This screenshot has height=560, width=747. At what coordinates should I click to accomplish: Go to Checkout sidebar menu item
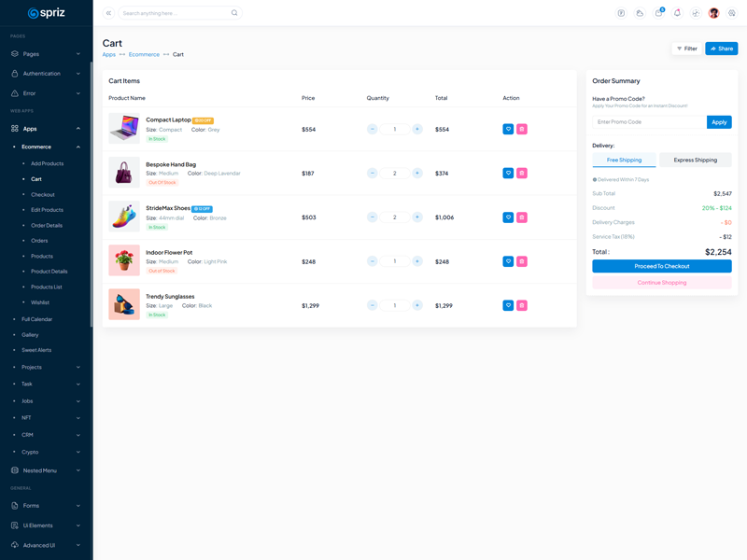pos(43,194)
